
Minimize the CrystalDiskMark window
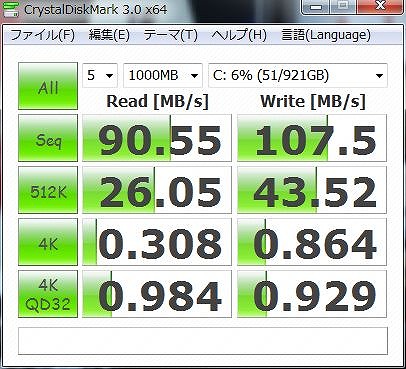316,7
